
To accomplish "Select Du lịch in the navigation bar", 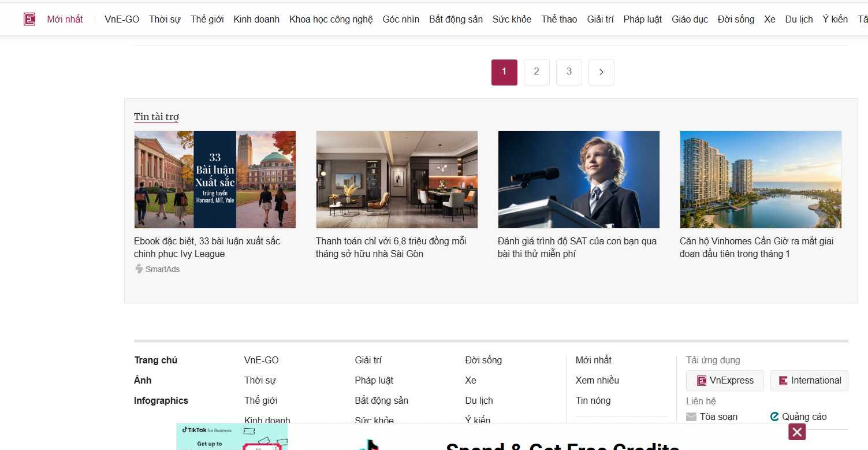I will pos(799,18).
